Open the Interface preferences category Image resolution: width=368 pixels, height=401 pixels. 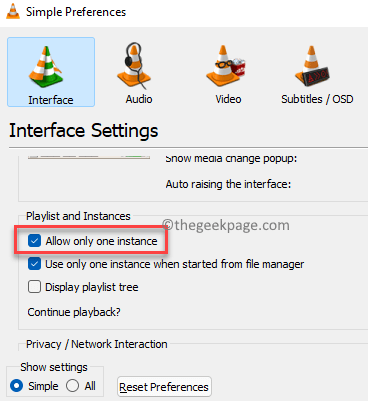(51, 72)
